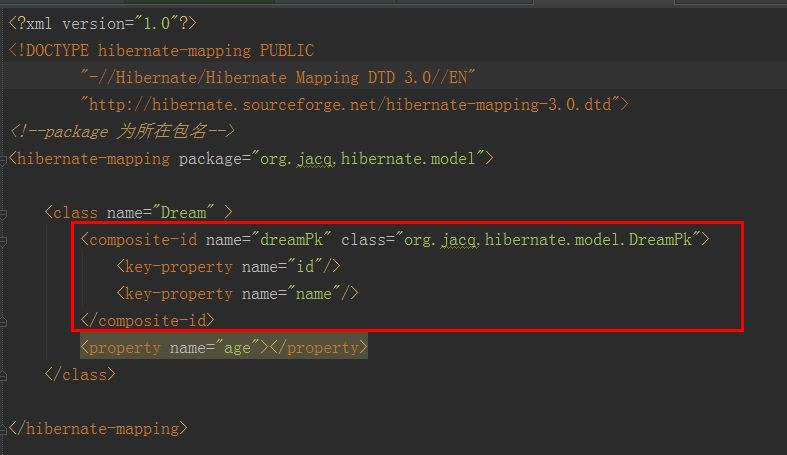Screen dimensions: 787x455
Task: Collapse the hibernate-mapping opening tag fold marker
Action: 3,161
